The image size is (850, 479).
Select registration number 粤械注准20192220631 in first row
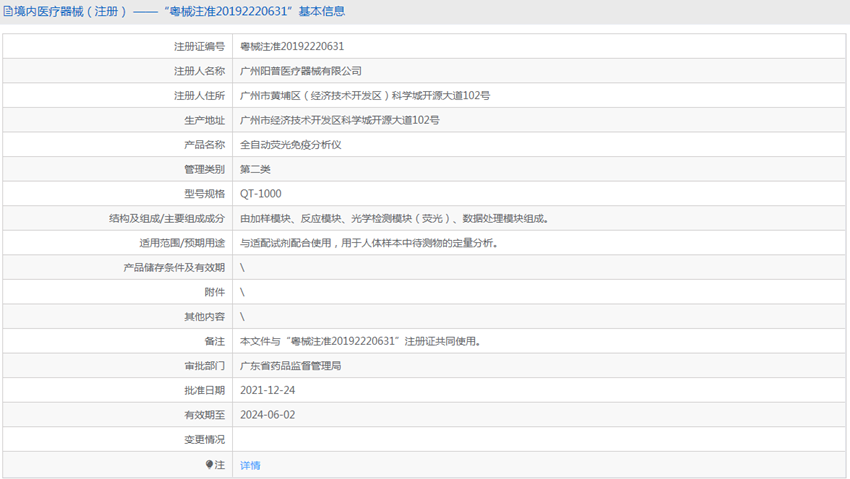[292, 47]
